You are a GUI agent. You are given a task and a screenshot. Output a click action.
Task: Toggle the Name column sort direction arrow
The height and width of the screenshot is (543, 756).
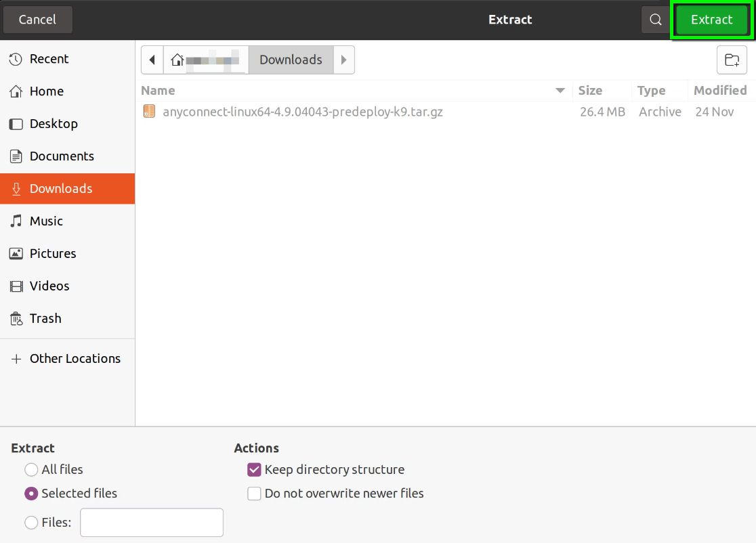tap(560, 90)
